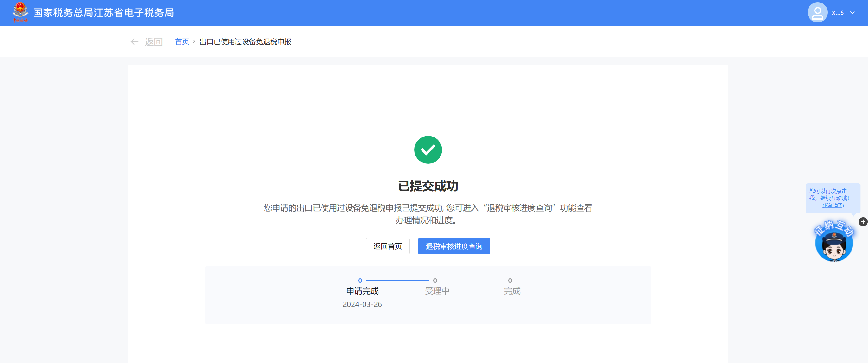Click the 征纳互动 assistant mascot icon
Viewport: 868px width, 363px height.
click(x=834, y=243)
